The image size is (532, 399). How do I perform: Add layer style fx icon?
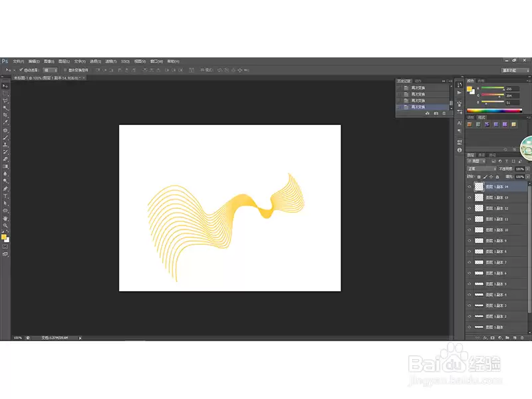[485, 338]
